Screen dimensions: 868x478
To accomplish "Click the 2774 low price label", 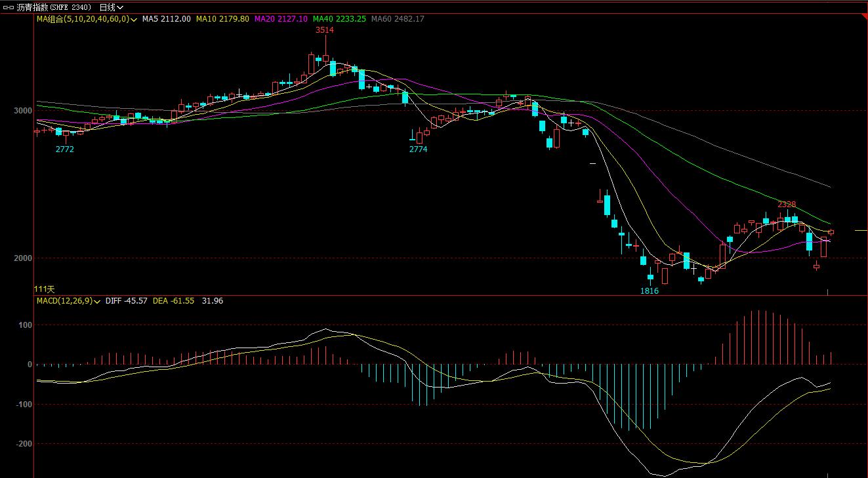I will [418, 149].
